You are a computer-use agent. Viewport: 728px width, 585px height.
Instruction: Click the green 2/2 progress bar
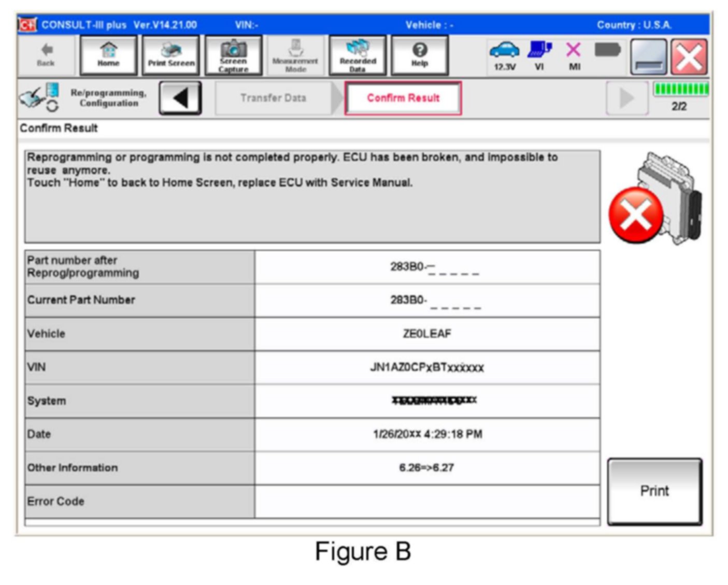tap(680, 90)
